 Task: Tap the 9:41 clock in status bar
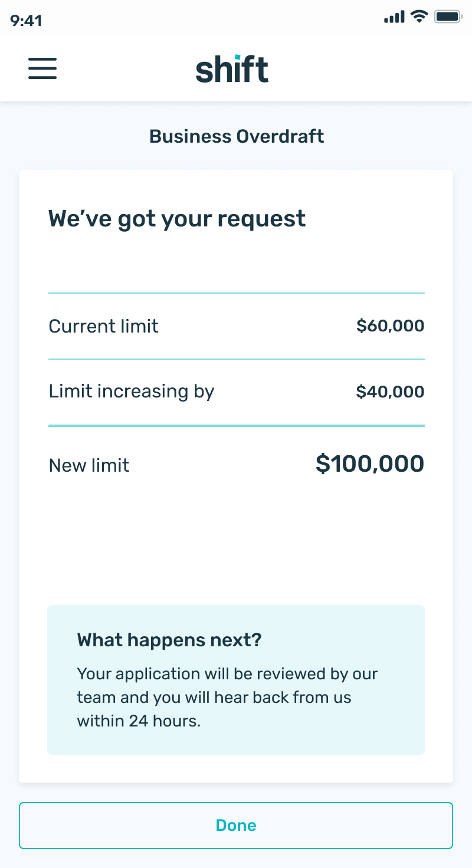click(26, 21)
